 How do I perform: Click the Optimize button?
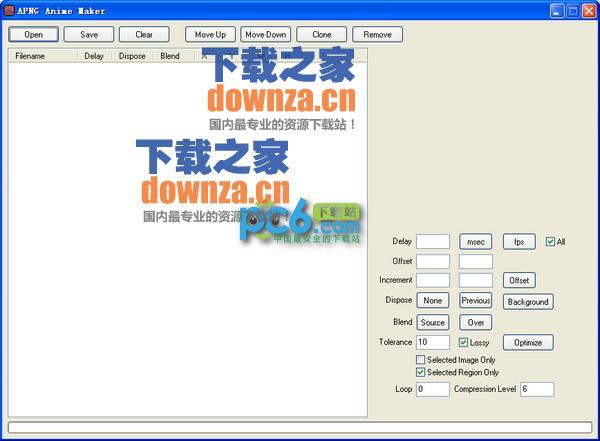point(528,343)
